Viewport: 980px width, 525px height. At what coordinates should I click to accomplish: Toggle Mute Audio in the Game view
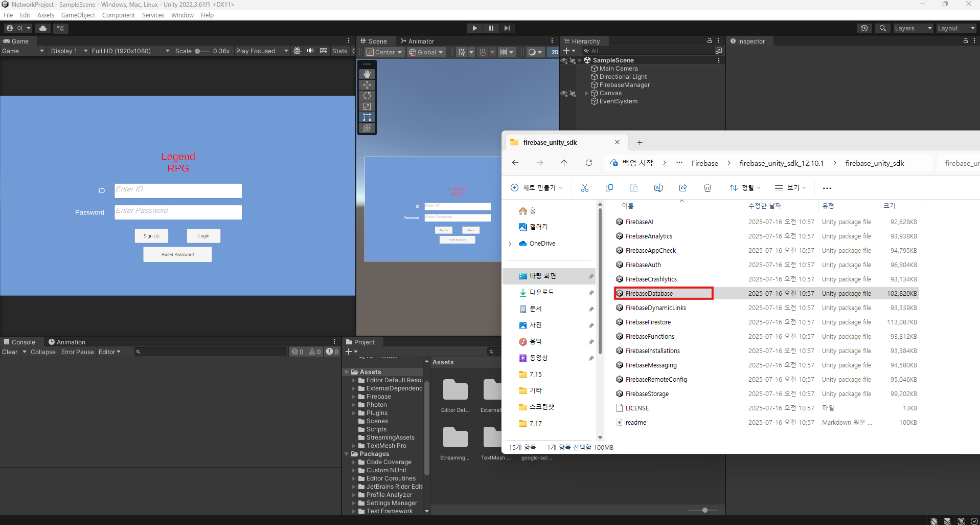(x=310, y=51)
